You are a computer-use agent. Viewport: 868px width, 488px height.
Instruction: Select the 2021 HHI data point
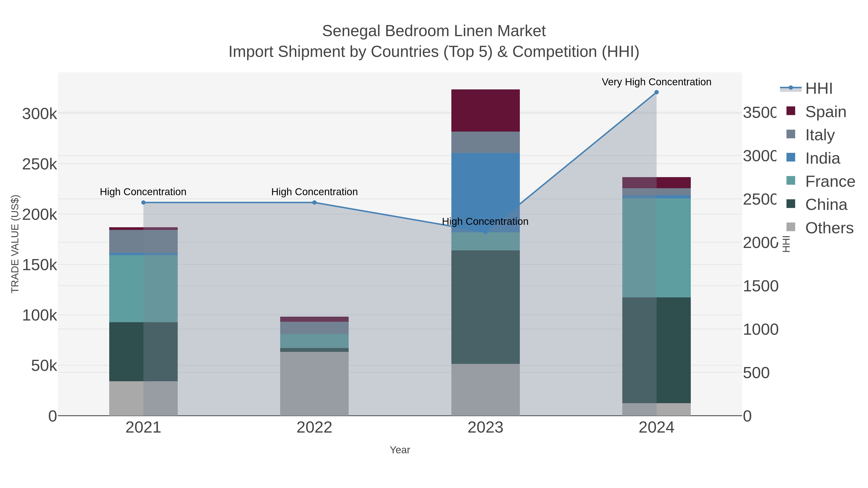tap(143, 202)
